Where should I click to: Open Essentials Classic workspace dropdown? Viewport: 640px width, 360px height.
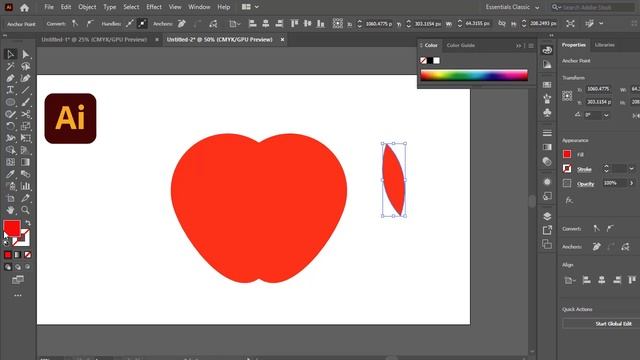coord(512,7)
